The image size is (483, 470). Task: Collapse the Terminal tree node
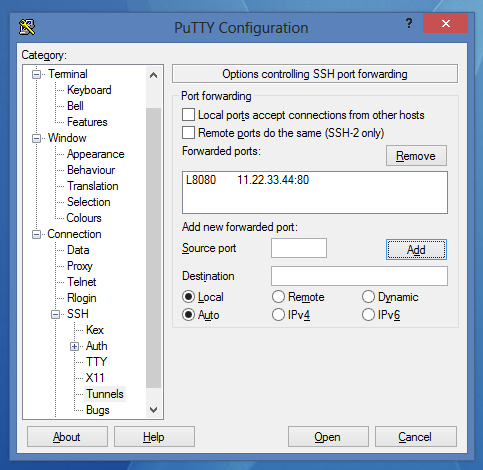(x=36, y=74)
